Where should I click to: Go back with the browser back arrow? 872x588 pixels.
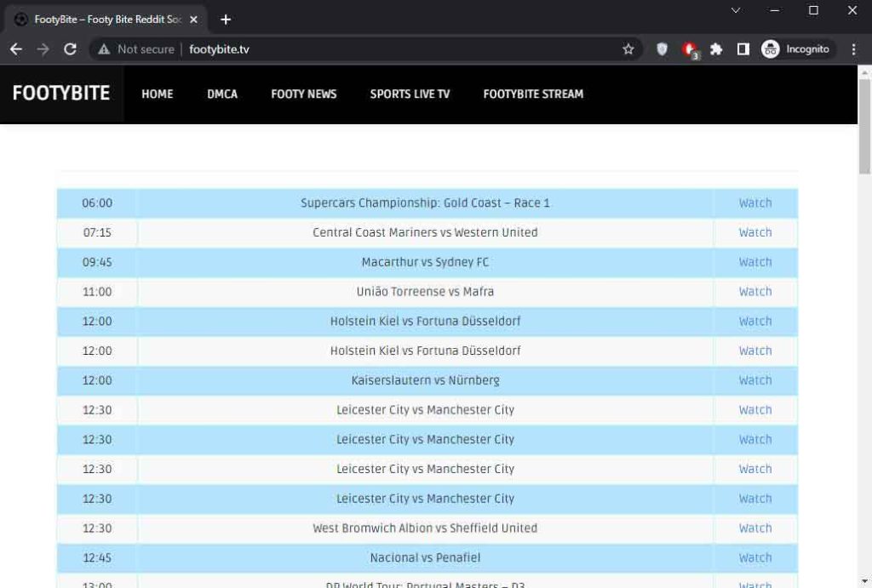point(16,49)
